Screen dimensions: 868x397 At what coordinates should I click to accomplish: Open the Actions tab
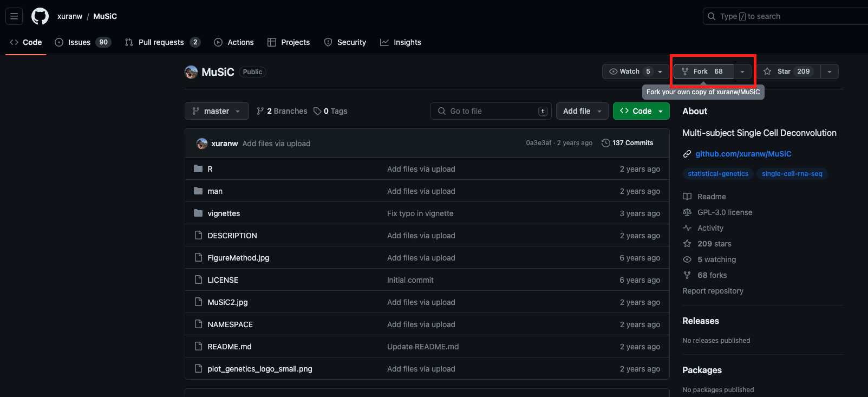[234, 42]
